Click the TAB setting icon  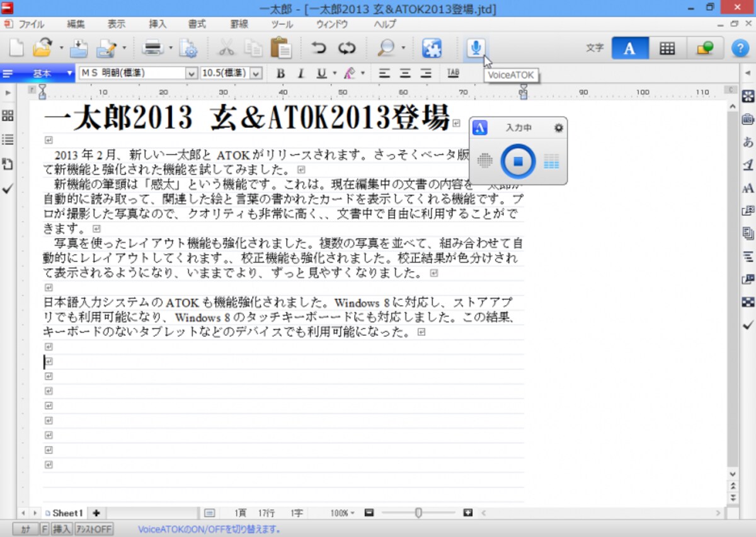(453, 73)
